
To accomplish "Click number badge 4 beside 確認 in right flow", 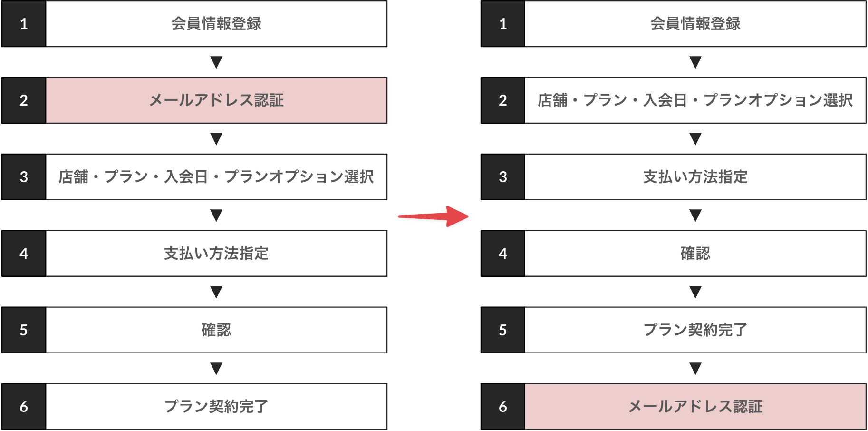I will (503, 254).
